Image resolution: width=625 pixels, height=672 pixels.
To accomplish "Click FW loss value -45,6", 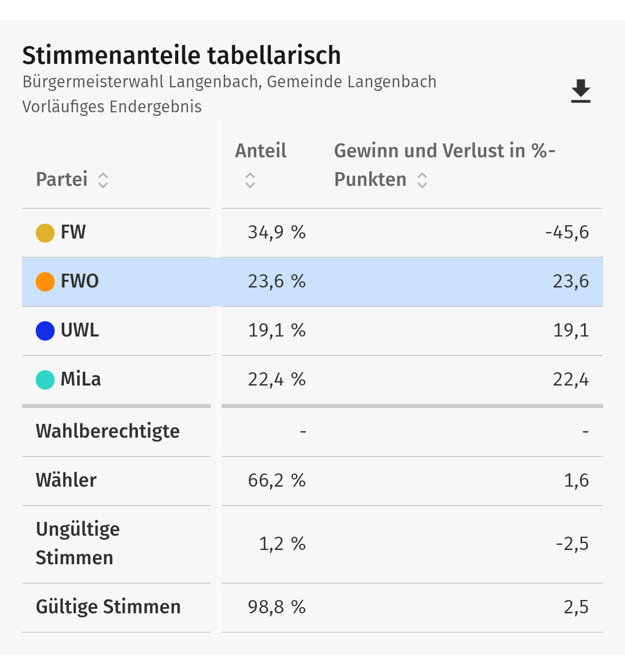I will (567, 233).
